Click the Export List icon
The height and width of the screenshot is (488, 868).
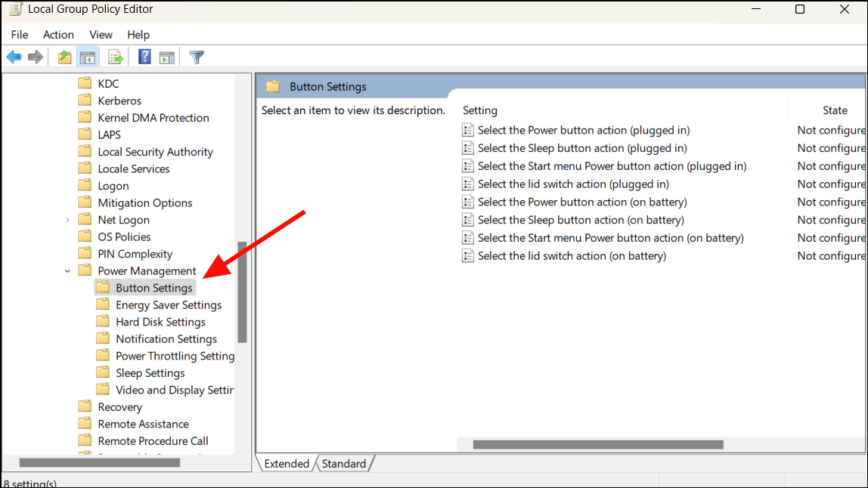click(x=115, y=57)
